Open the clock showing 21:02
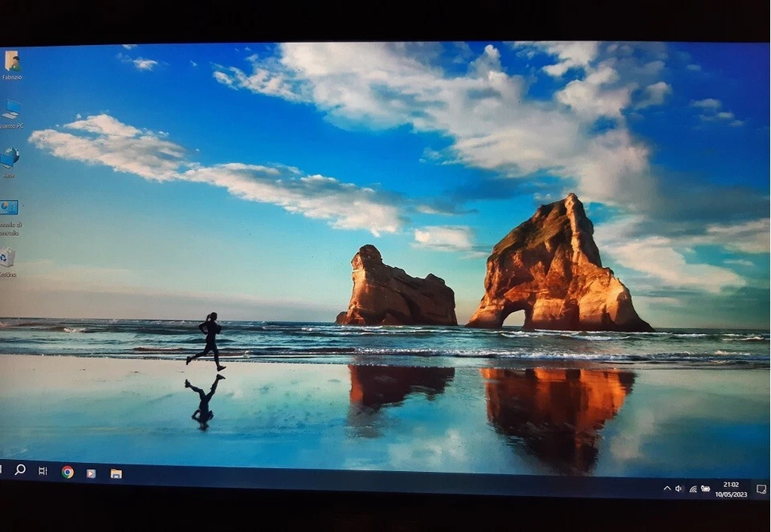771x532 pixels. point(731,489)
